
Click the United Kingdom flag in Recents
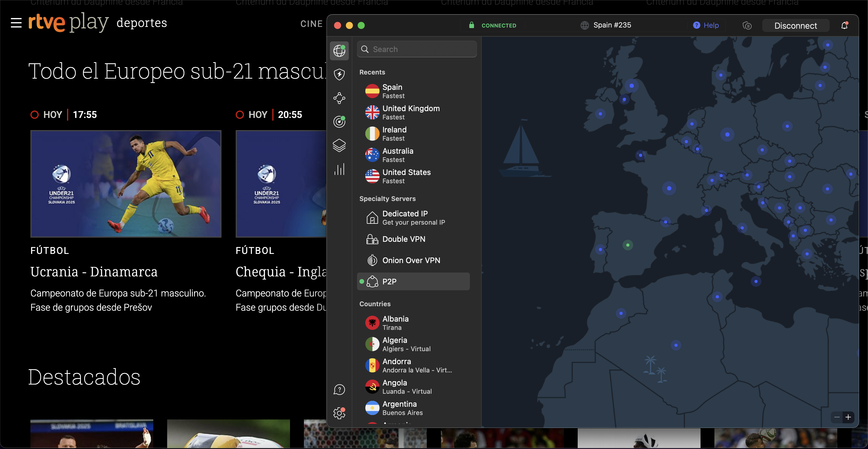tap(372, 112)
